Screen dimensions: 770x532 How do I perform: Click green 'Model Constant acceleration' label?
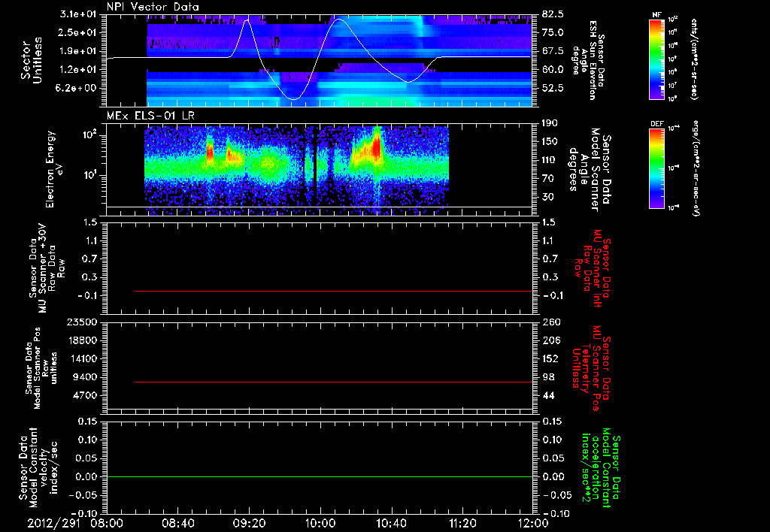coord(601,468)
